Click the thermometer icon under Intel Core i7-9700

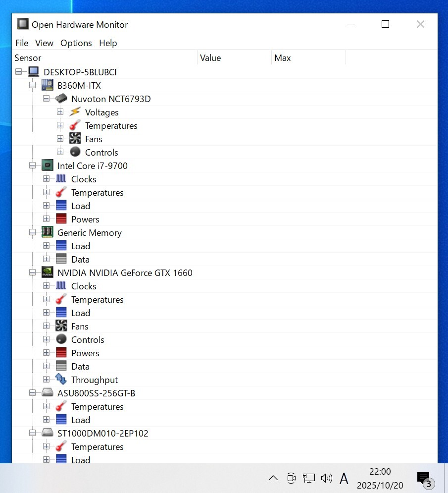[x=61, y=192]
